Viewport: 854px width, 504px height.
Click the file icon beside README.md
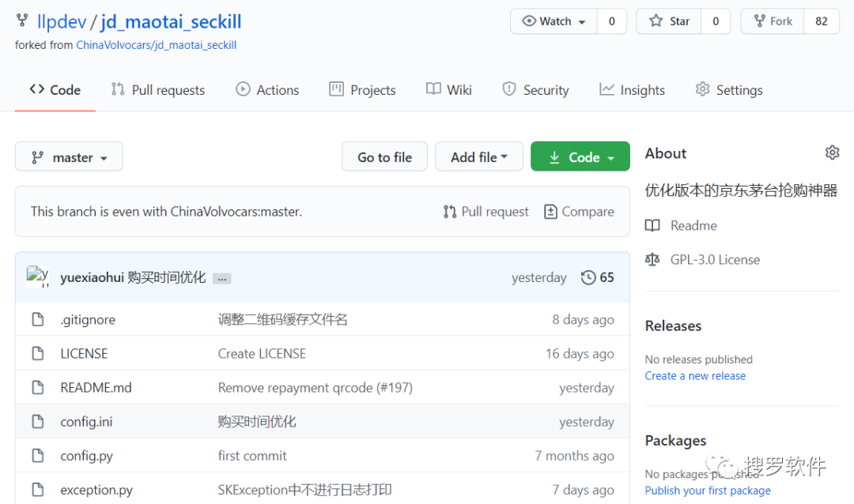tap(38, 388)
